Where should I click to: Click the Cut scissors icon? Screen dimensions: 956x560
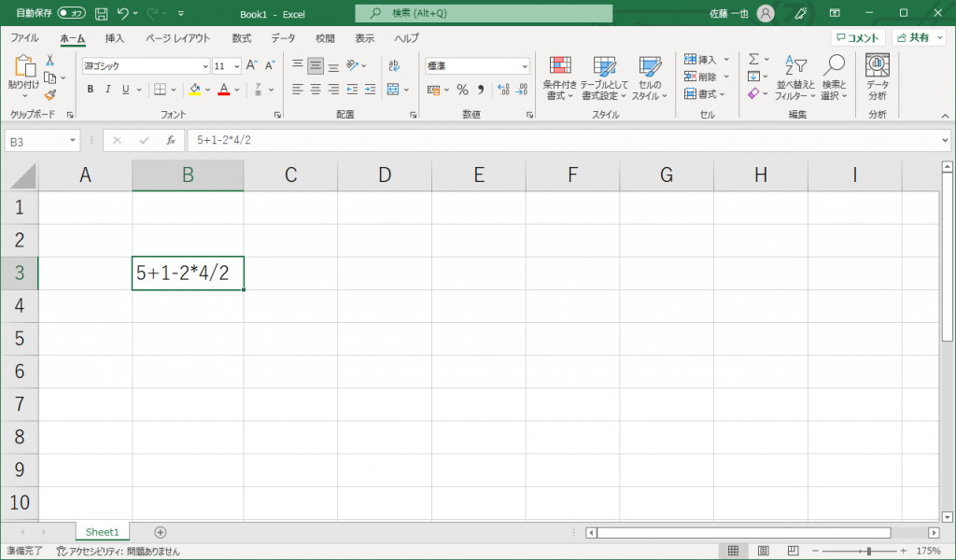coord(50,61)
